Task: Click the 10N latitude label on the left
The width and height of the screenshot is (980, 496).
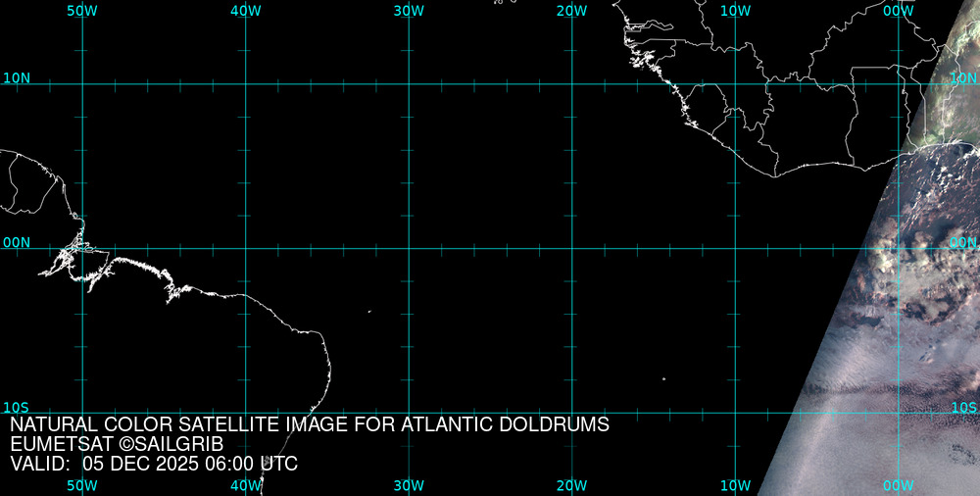Action: pos(17,78)
